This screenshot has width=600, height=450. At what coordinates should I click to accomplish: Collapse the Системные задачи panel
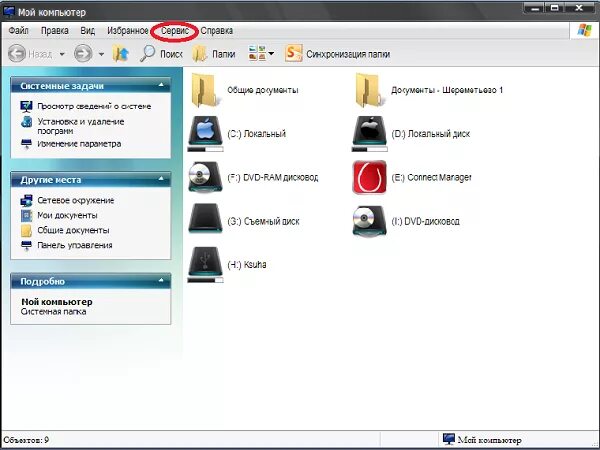coord(161,85)
